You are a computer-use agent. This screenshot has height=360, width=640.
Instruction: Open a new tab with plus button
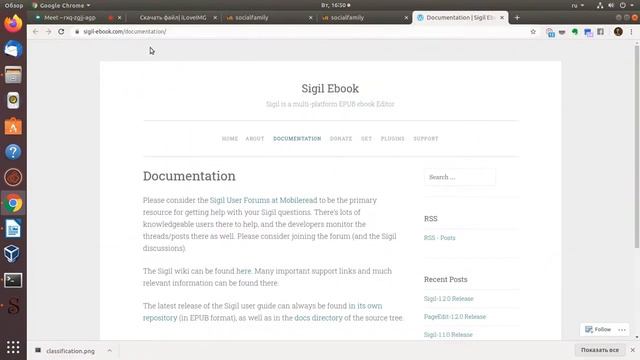click(x=517, y=18)
